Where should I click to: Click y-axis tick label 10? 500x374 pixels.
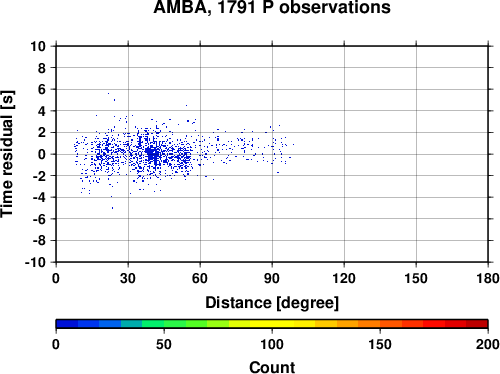point(38,46)
